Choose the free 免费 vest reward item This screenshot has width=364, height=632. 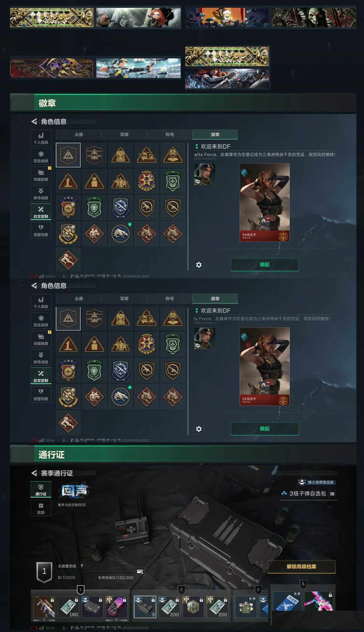pyautogui.click(x=246, y=607)
